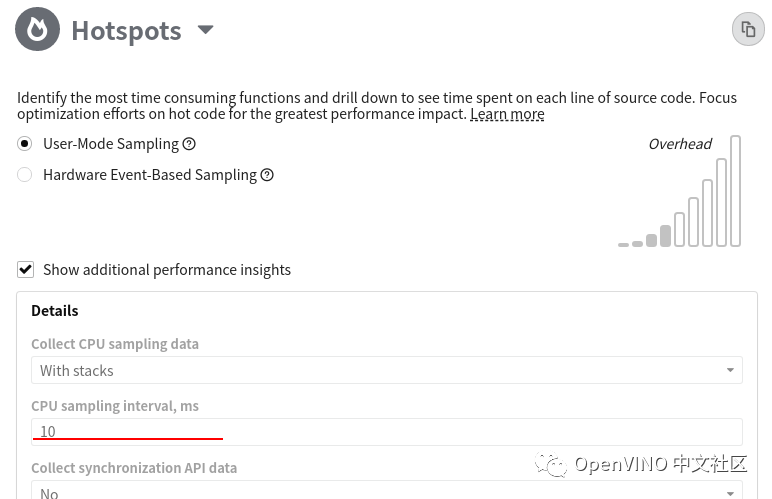The width and height of the screenshot is (772, 499).
Task: Click the Hotspots title heading
Action: (126, 31)
